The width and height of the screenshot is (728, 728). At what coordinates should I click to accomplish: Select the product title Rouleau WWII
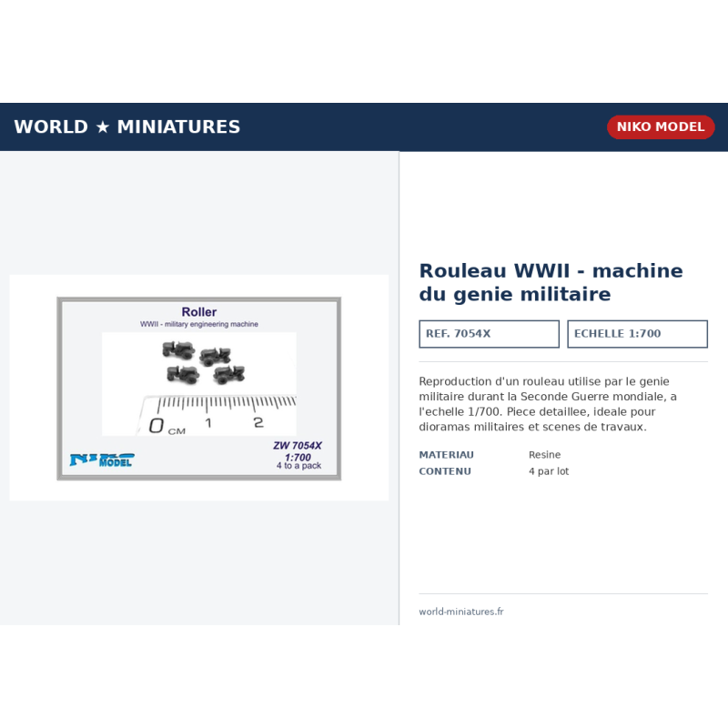click(x=551, y=282)
